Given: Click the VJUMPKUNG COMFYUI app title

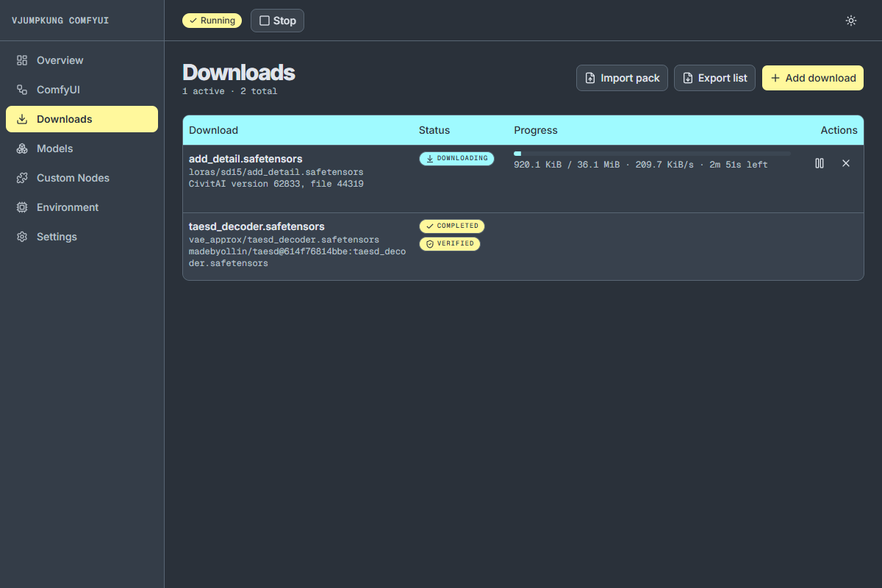Looking at the screenshot, I should click(60, 21).
